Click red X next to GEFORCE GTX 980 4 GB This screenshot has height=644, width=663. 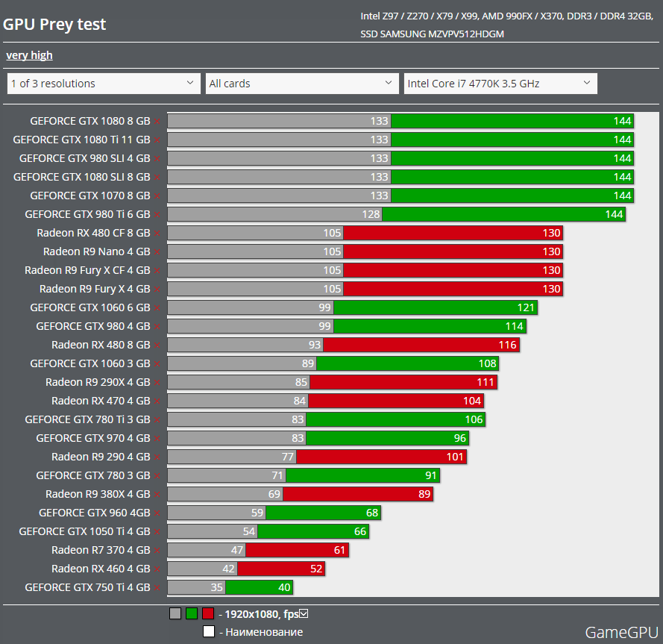pos(157,327)
